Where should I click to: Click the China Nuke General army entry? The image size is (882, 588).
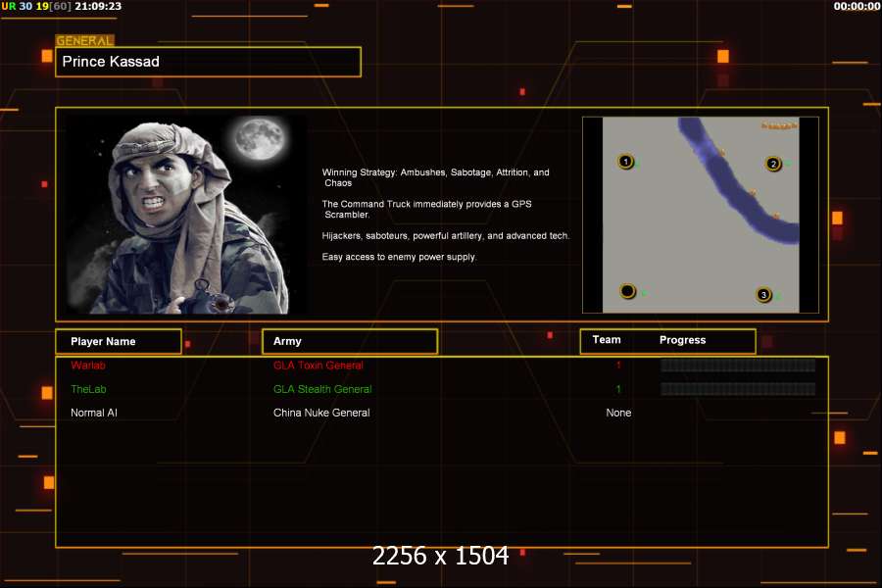(321, 413)
